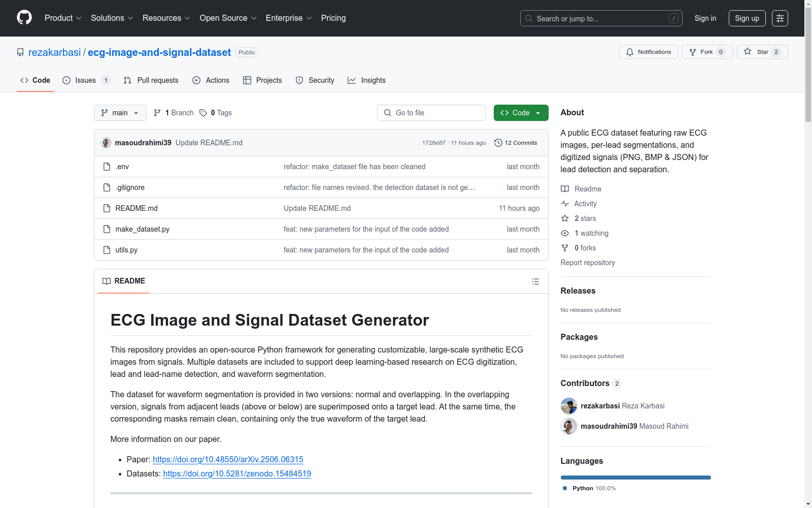This screenshot has height=508, width=812.
Task: Switch to the Actions tab
Action: [211, 80]
